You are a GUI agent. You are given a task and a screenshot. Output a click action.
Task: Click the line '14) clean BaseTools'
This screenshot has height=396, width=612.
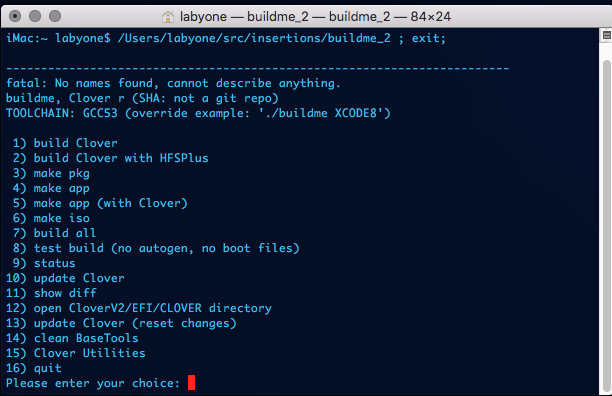coord(72,338)
